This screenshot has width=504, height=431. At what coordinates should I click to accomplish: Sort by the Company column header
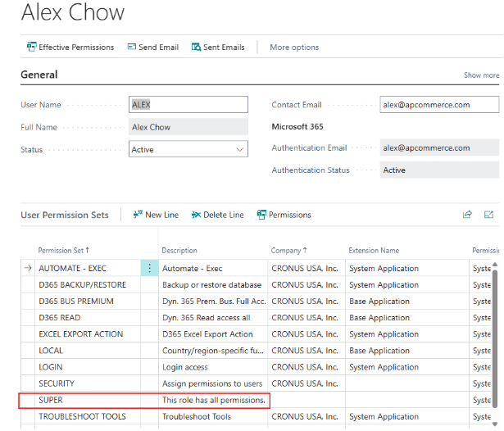tap(288, 250)
